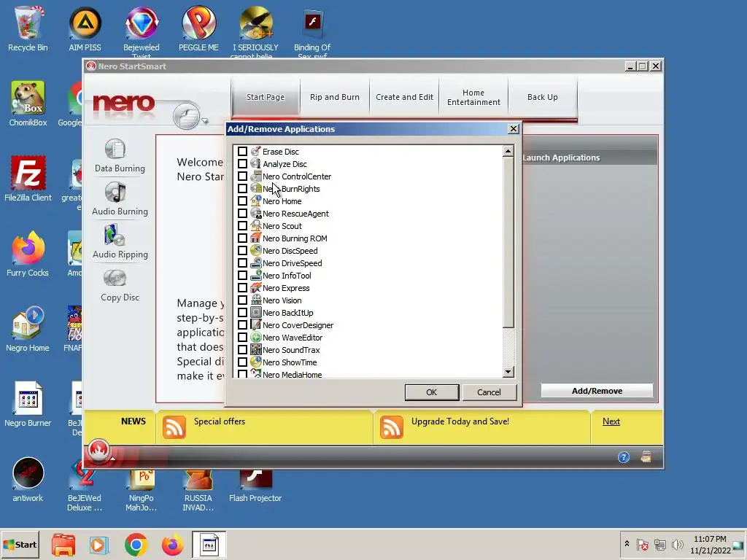Show hidden system tray icons

point(627,543)
